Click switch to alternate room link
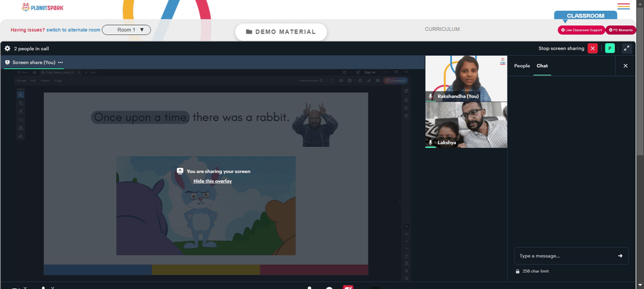The width and height of the screenshot is (644, 289). [73, 30]
